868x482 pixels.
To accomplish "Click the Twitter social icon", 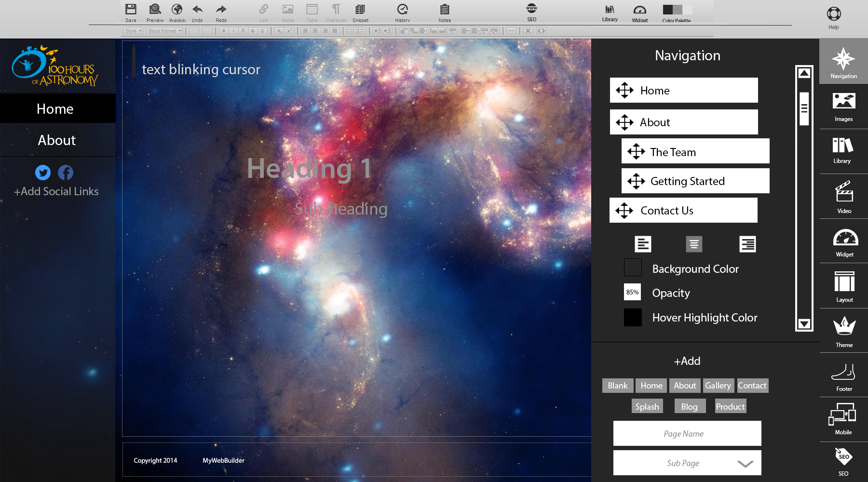I will coord(43,172).
